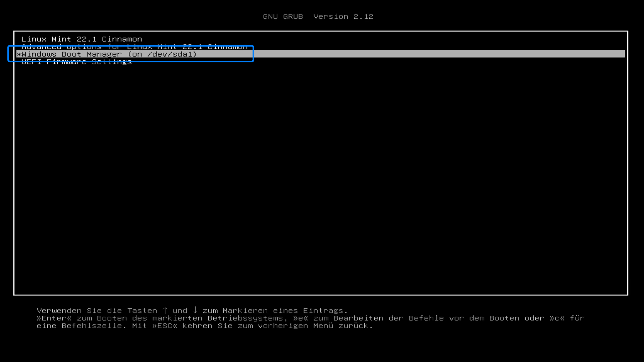Screen dimensions: 644x362
Task: Click the »ESC« key hint
Action: tap(164, 326)
